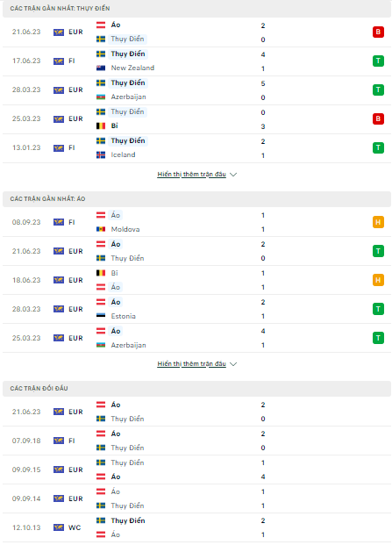Click the red B badge for Áo vs Thụy Điển 21.06.23
The height and width of the screenshot is (545, 392).
(x=378, y=32)
